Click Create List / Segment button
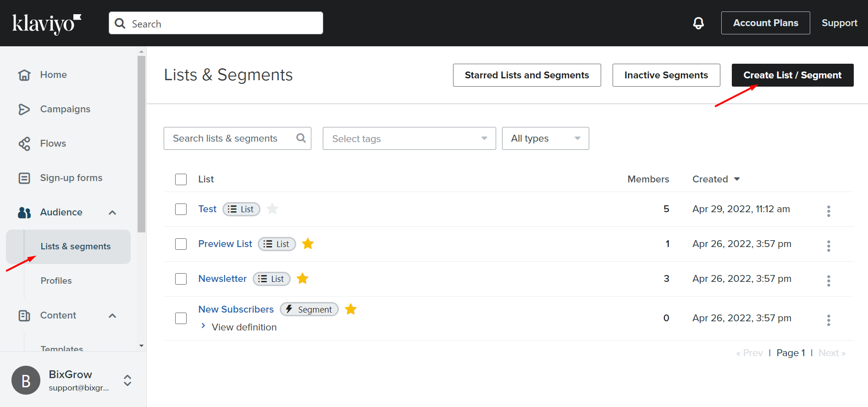The width and height of the screenshot is (868, 407). point(792,75)
